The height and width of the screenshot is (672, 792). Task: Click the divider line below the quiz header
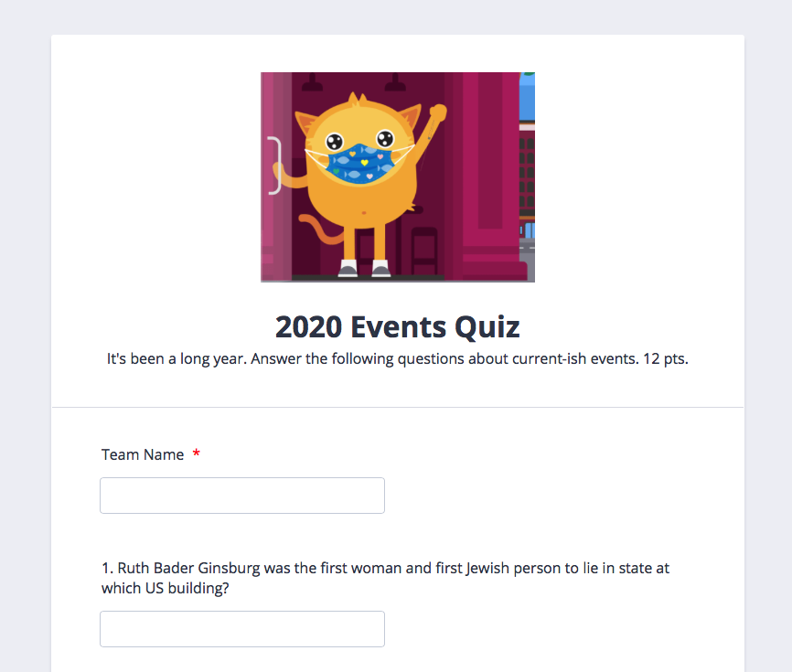coord(397,407)
